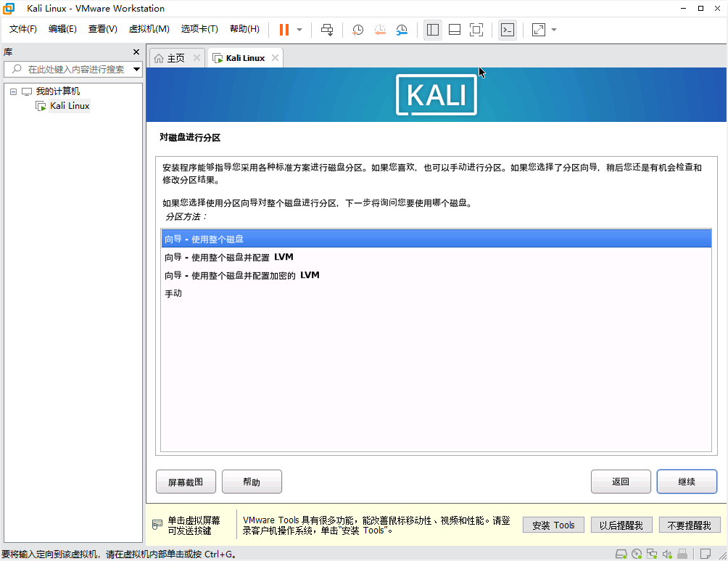This screenshot has width=728, height=561.
Task: Close the 主页 tab
Action: (x=197, y=57)
